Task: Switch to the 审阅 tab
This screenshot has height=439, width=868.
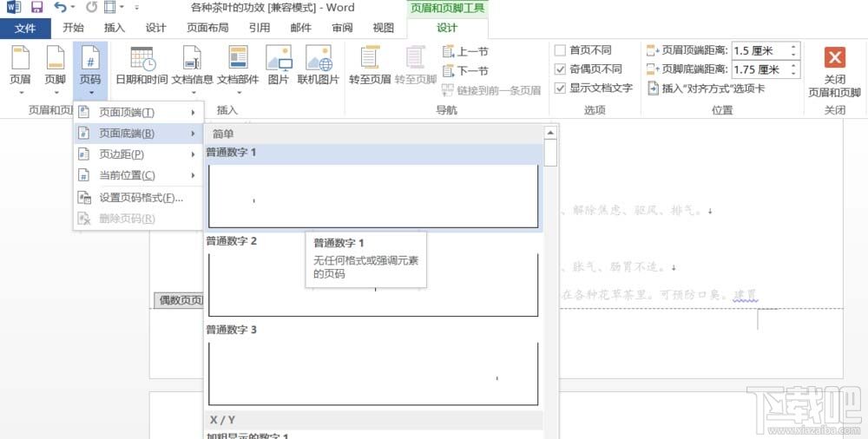Action: (342, 28)
